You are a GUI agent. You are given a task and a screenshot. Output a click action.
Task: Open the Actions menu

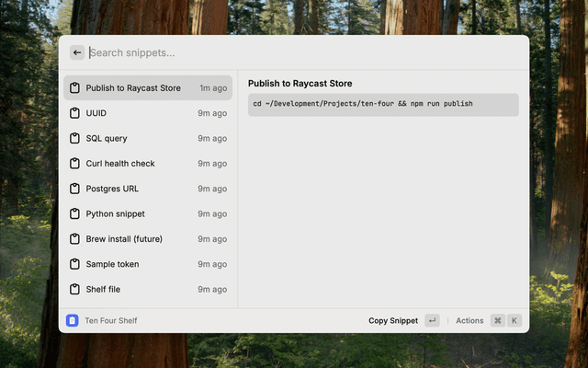[469, 321]
